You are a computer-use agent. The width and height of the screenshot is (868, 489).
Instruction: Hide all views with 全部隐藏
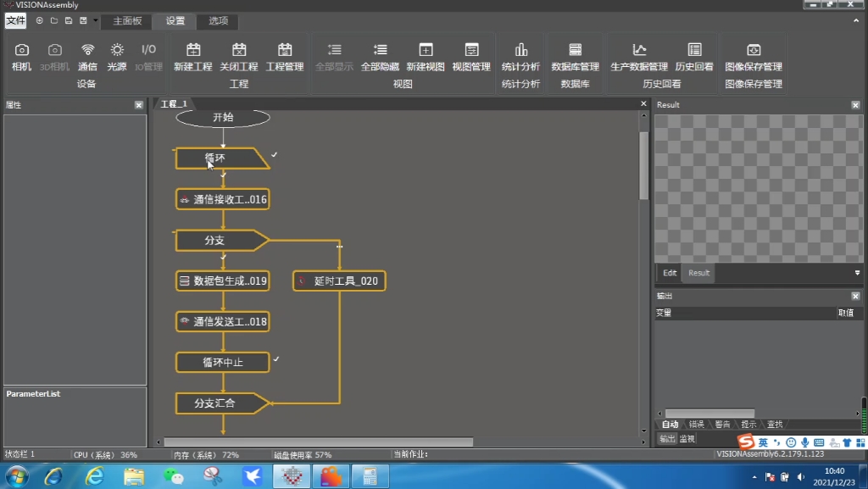pyautogui.click(x=380, y=57)
